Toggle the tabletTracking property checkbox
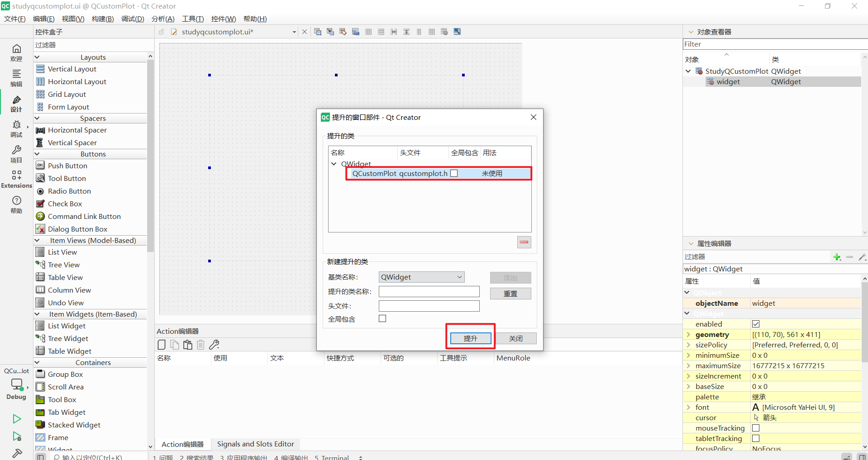Viewport: 868px width, 460px height. [756, 438]
